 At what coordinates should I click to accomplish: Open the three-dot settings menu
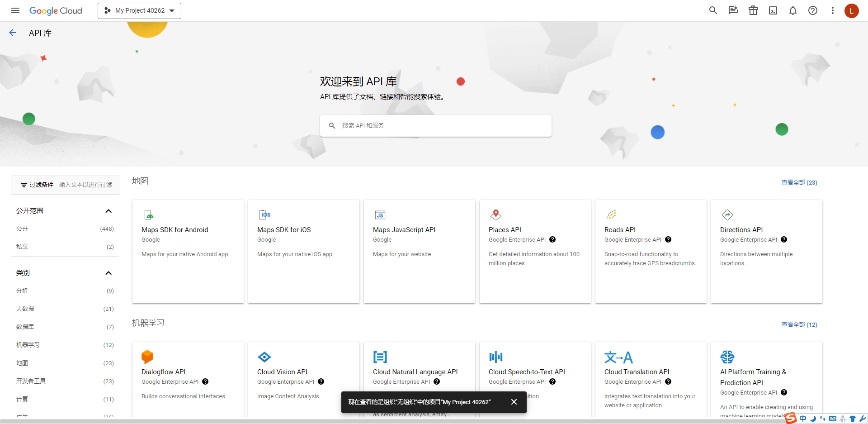tap(833, 10)
